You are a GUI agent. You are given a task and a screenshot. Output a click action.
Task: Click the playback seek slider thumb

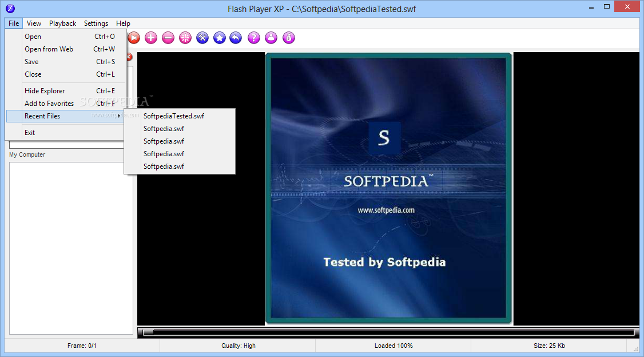point(148,332)
